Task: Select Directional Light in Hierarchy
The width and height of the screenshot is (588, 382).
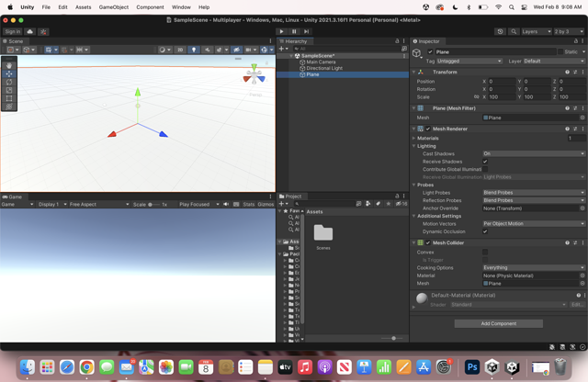Action: [324, 68]
